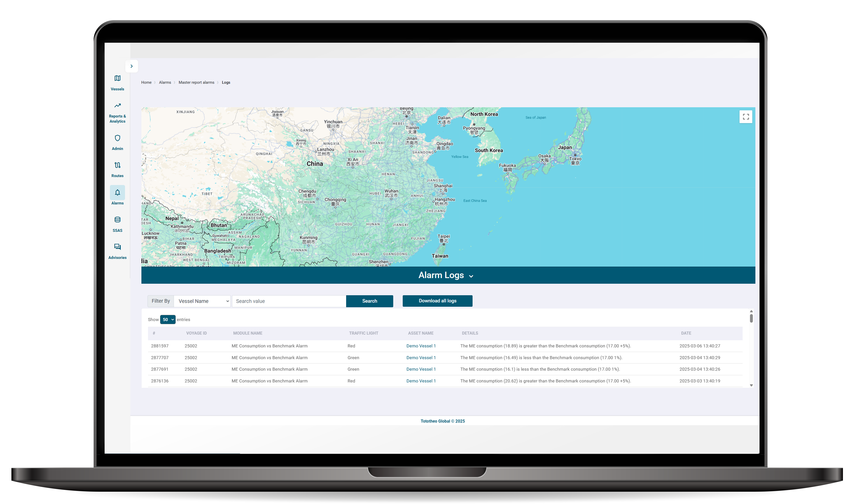The image size is (861, 504).
Task: Open the Vessels map icon in sidebar
Action: pos(117,79)
